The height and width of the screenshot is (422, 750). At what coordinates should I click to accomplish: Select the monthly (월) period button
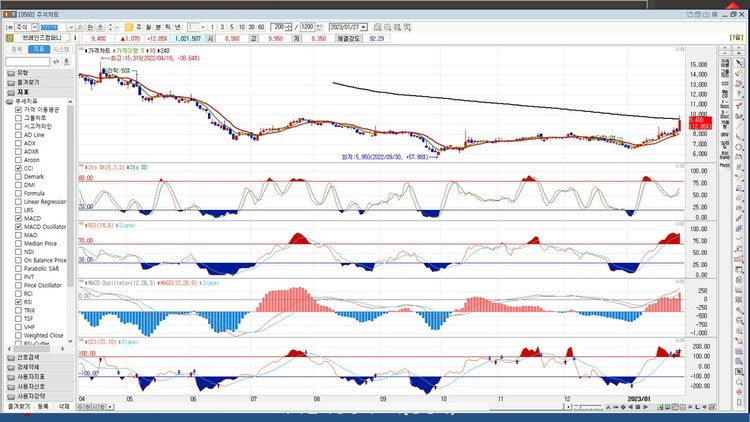point(148,27)
